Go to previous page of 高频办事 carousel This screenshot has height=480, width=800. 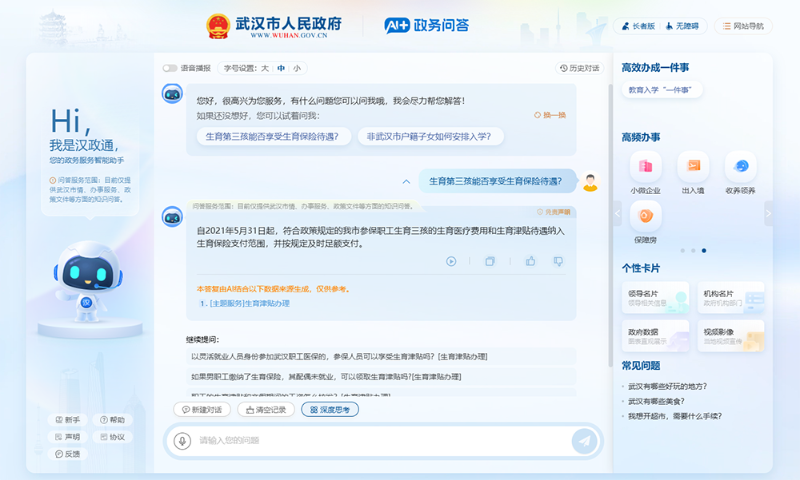(617, 213)
